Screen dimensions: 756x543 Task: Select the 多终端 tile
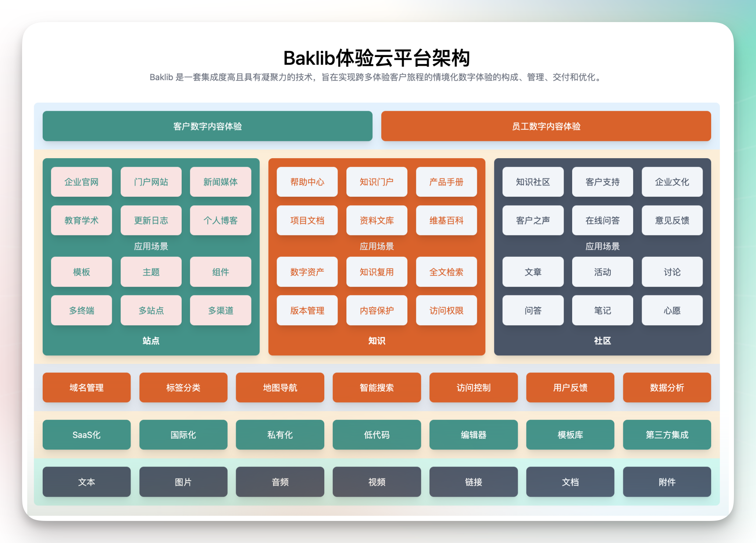(81, 310)
